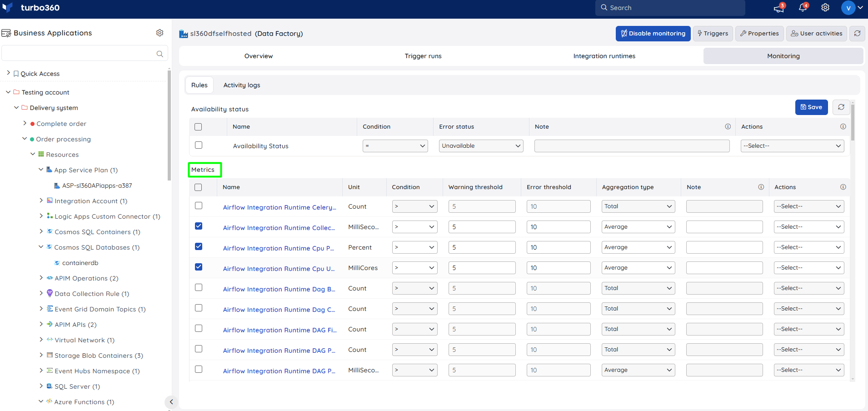Open Actions dropdown for Dag C... row
868x411 pixels.
809,309
